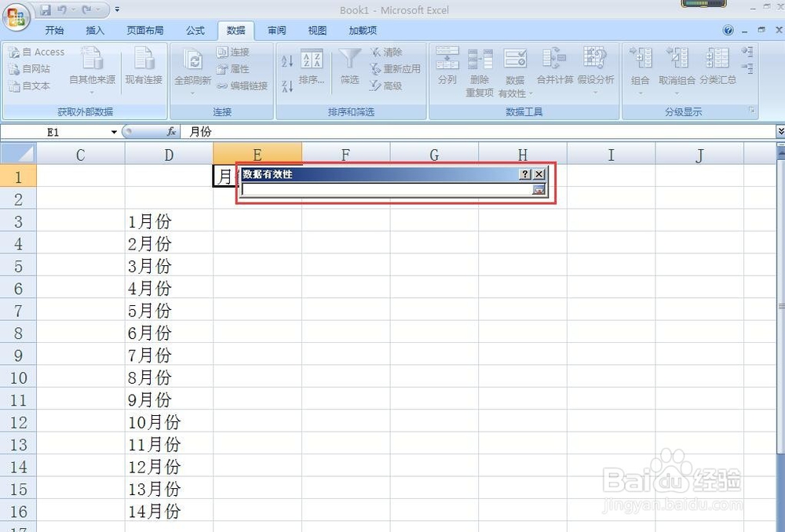The image size is (785, 532).
Task: Open the 开始 ribbon tab
Action: [x=54, y=31]
